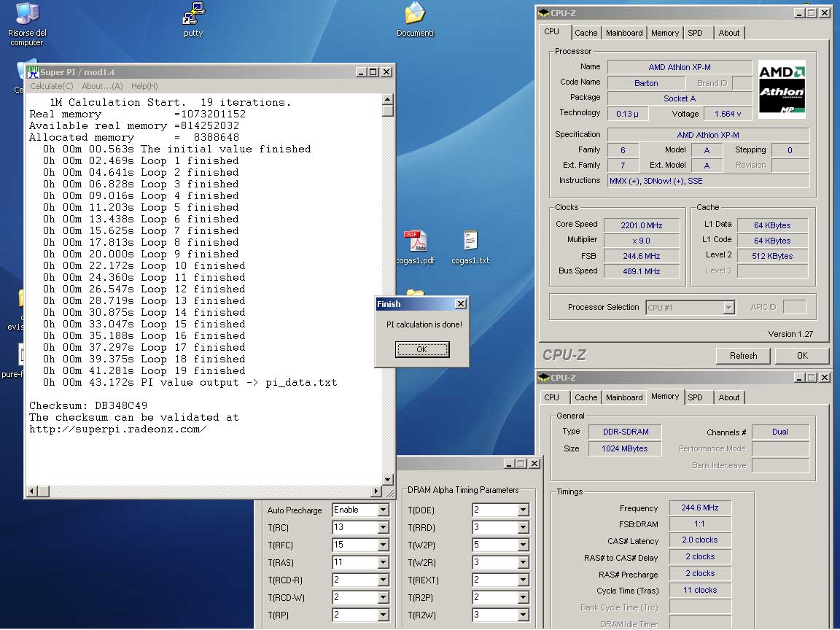Open Mainboard tab in lower CPU-Z window

[x=624, y=397]
